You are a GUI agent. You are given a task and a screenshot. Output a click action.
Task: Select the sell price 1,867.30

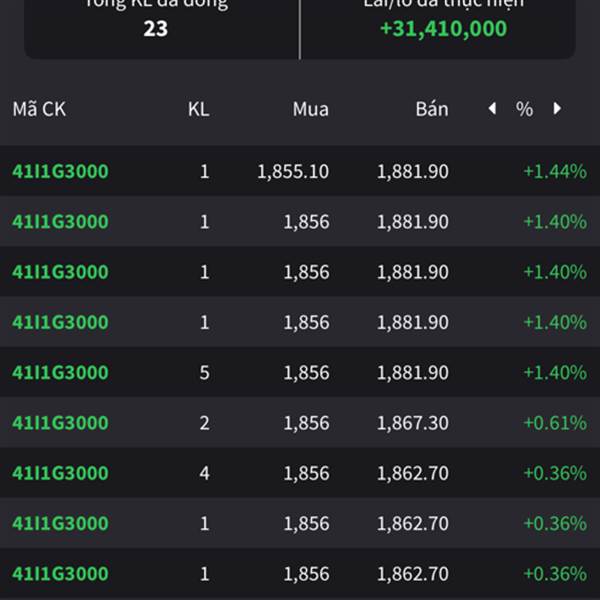[x=412, y=423]
